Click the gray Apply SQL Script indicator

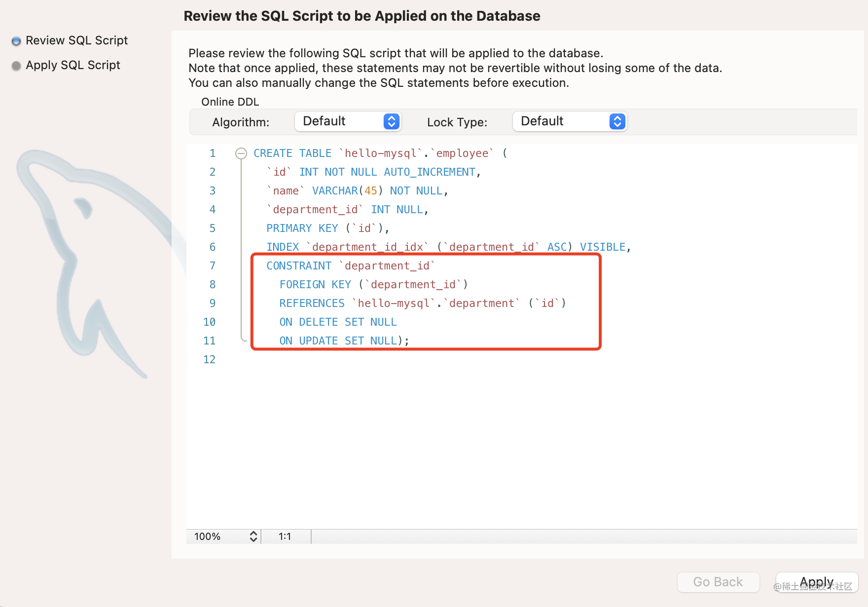pos(16,66)
